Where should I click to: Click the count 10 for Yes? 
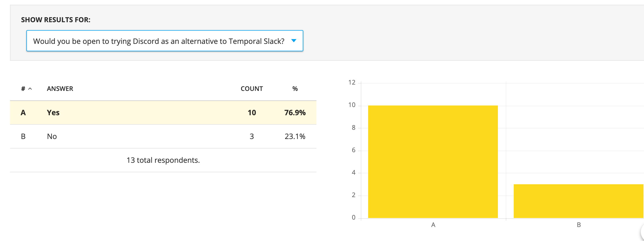tap(252, 113)
